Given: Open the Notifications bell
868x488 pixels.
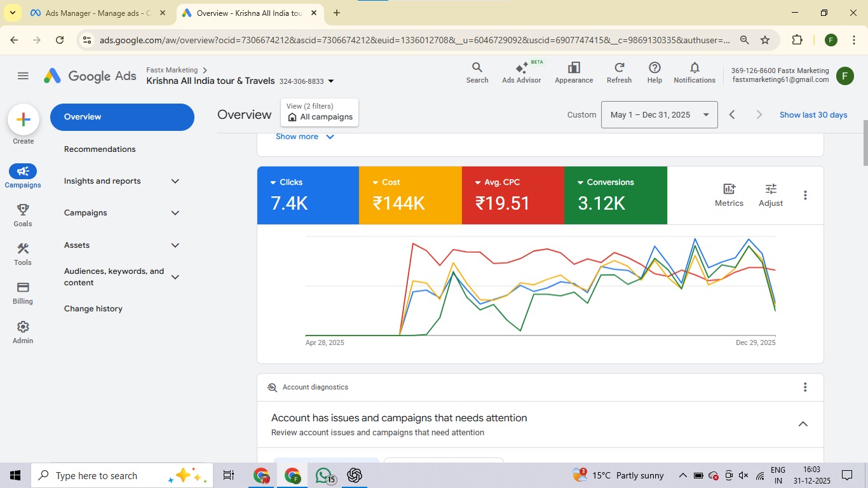Looking at the screenshot, I should point(695,72).
